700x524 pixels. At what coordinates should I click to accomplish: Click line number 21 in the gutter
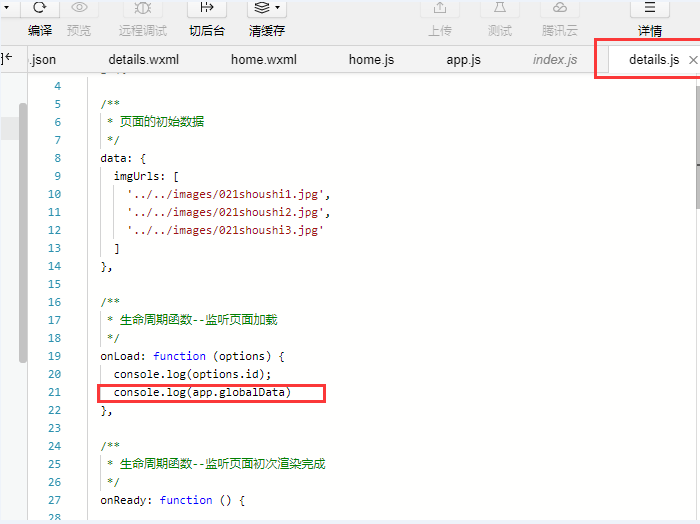tap(54, 392)
